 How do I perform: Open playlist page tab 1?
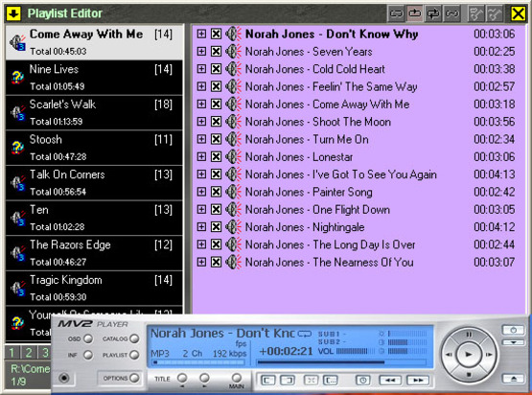[12, 353]
